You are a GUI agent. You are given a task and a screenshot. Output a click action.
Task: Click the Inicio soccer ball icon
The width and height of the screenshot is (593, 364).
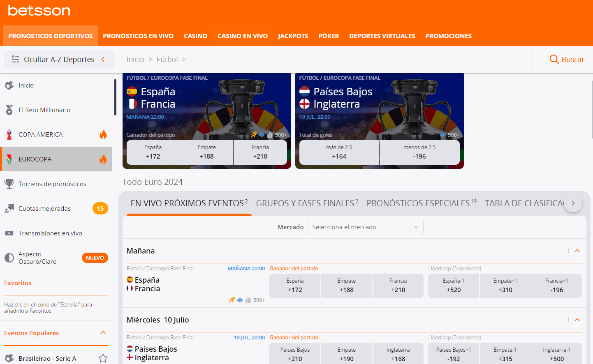(9, 85)
